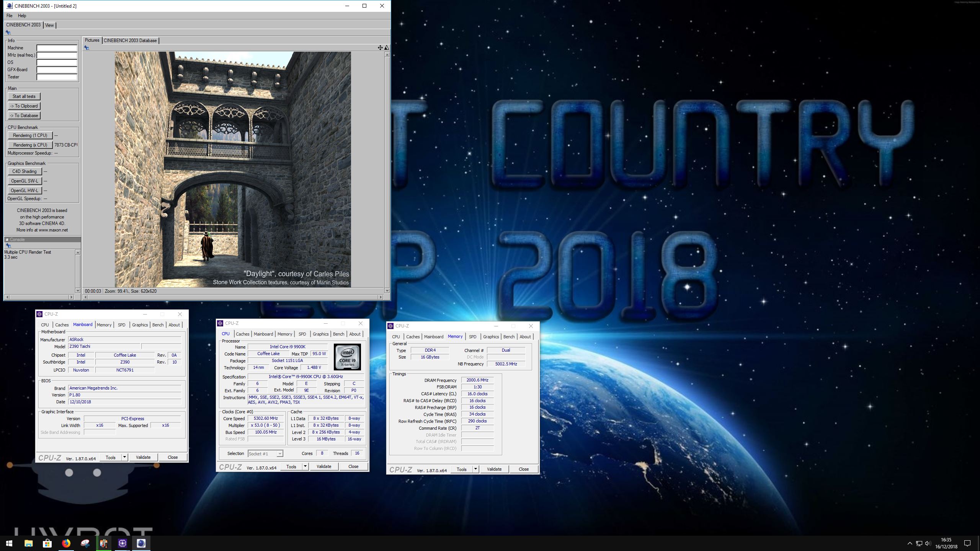
Task: Click the CPU-Z Memory window title icon
Action: tap(390, 326)
